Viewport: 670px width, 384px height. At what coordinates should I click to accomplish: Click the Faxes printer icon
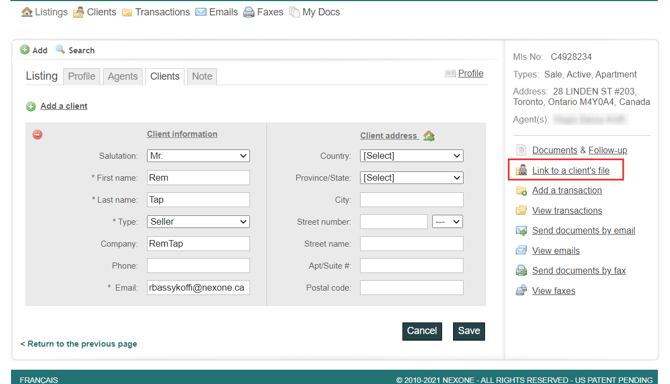point(249,12)
